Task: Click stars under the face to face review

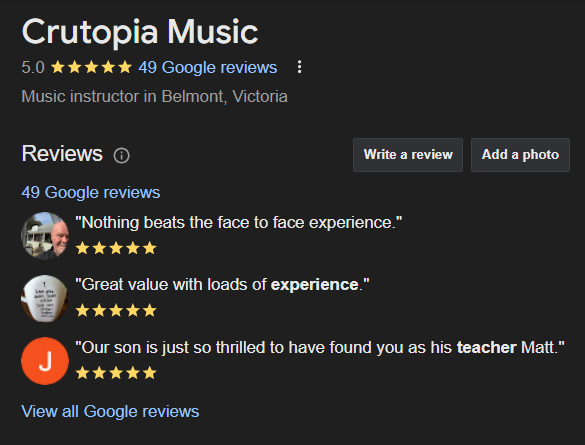Action: click(116, 248)
